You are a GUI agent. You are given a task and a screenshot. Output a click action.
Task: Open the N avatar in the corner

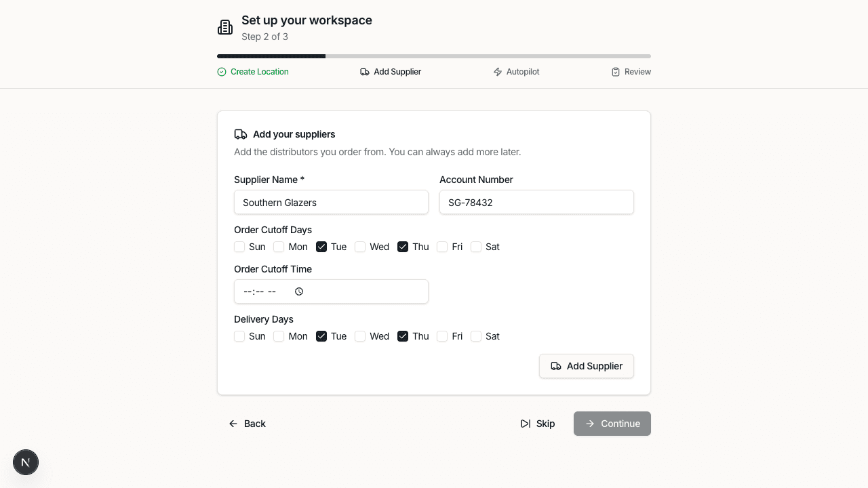tap(25, 462)
